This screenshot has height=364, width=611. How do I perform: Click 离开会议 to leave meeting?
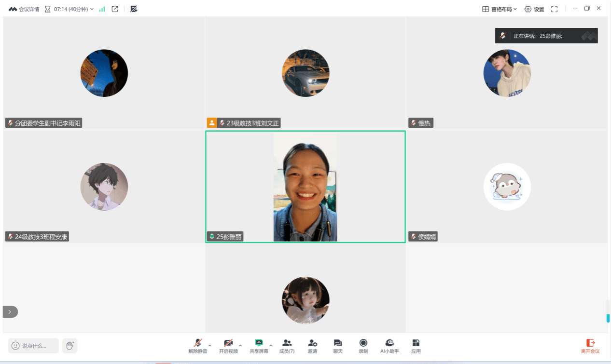(590, 346)
